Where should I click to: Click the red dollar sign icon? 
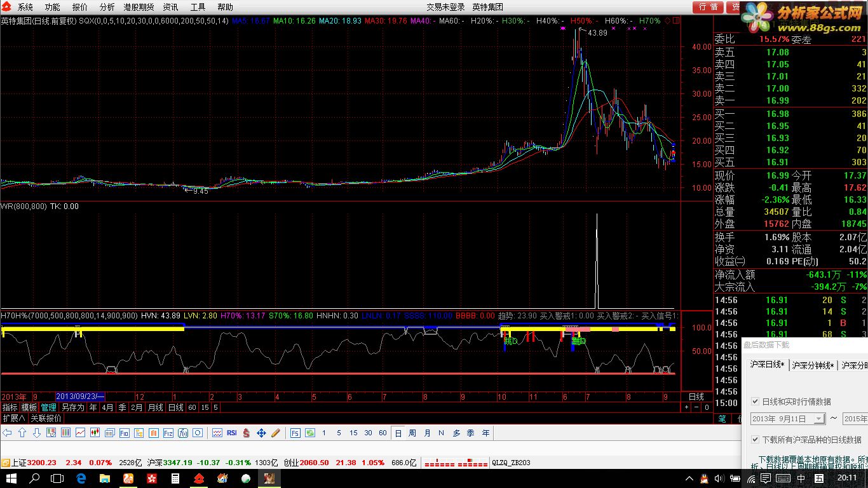tap(246, 433)
